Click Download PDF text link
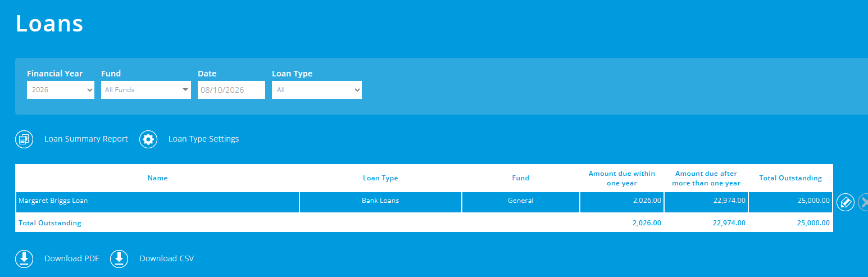Image resolution: width=868 pixels, height=277 pixels. (x=71, y=258)
